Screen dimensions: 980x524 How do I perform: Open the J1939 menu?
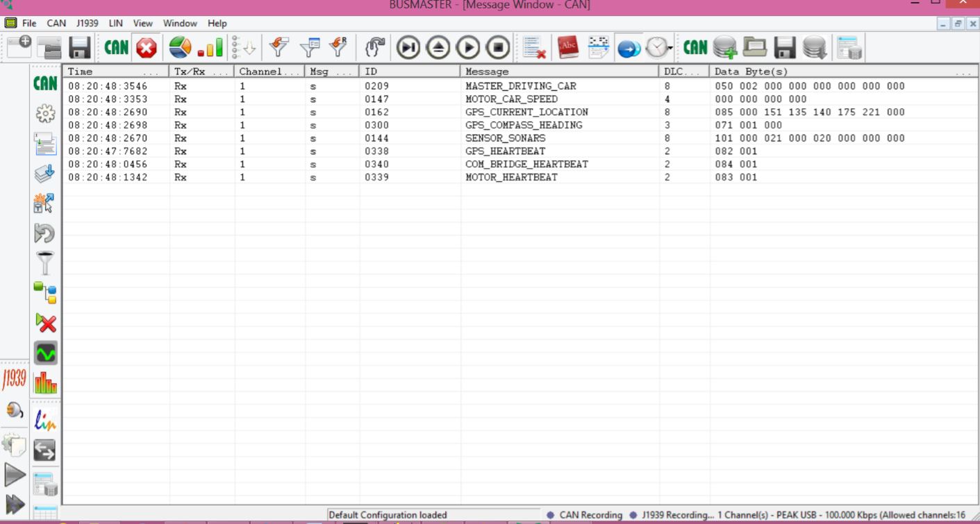coord(88,23)
